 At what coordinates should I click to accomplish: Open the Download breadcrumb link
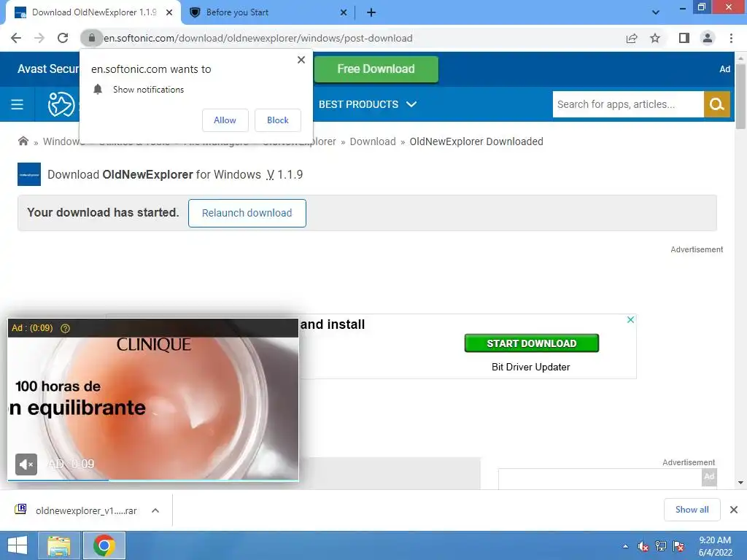tap(373, 141)
